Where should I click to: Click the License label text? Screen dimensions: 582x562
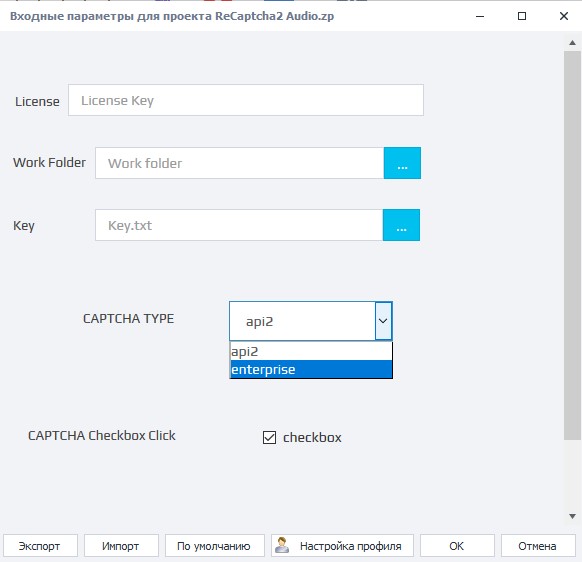(x=37, y=101)
